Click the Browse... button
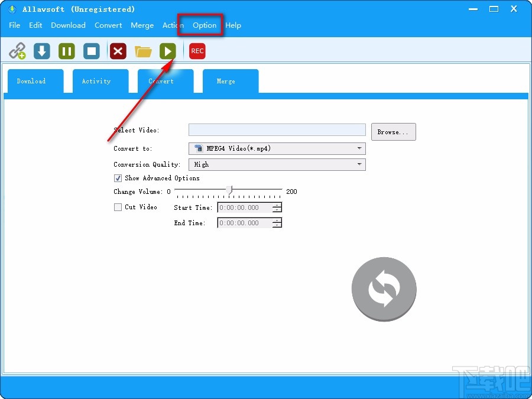Screen dimensions: 532x399 393,132
